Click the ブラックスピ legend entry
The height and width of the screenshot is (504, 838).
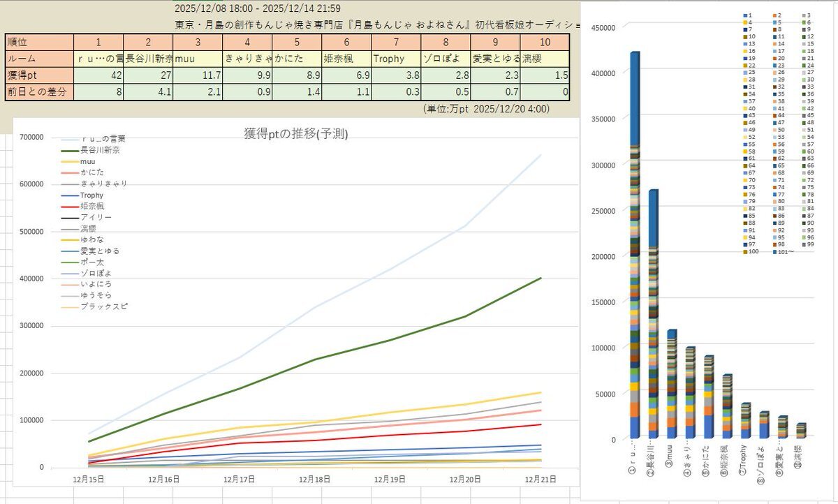[x=94, y=306]
